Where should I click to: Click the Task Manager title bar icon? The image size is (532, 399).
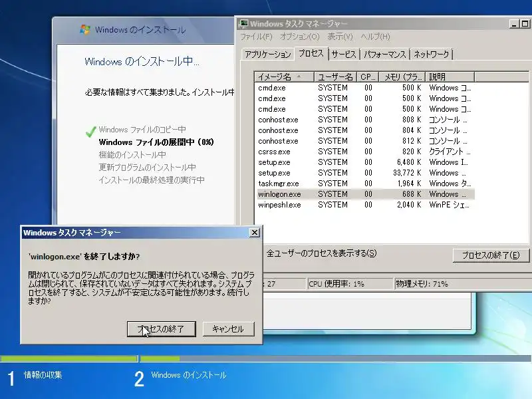click(244, 23)
